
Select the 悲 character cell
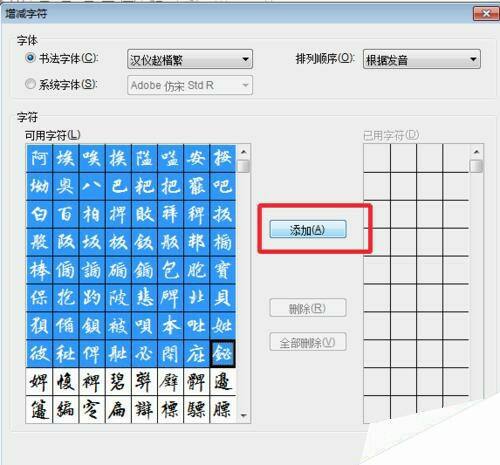[x=144, y=298]
